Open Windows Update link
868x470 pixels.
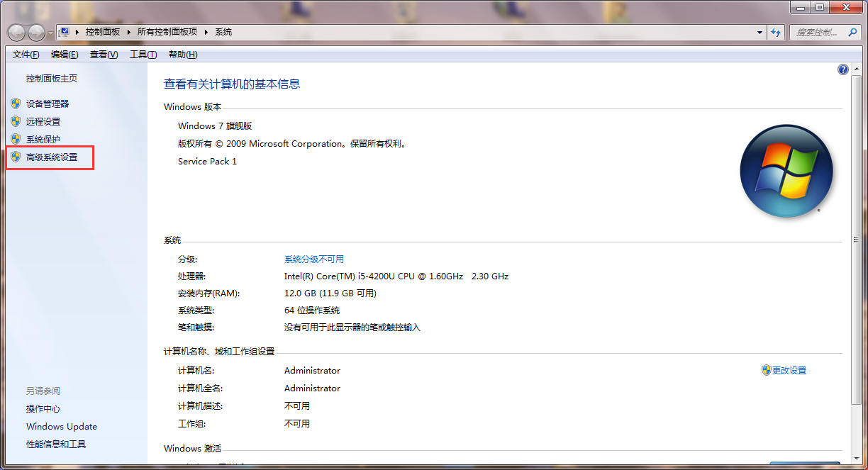pos(62,427)
